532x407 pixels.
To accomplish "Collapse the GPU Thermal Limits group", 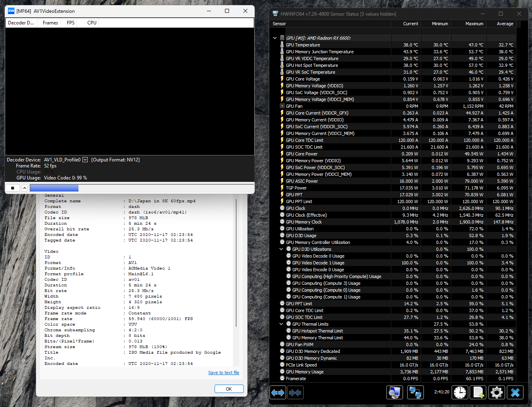I will 281,324.
